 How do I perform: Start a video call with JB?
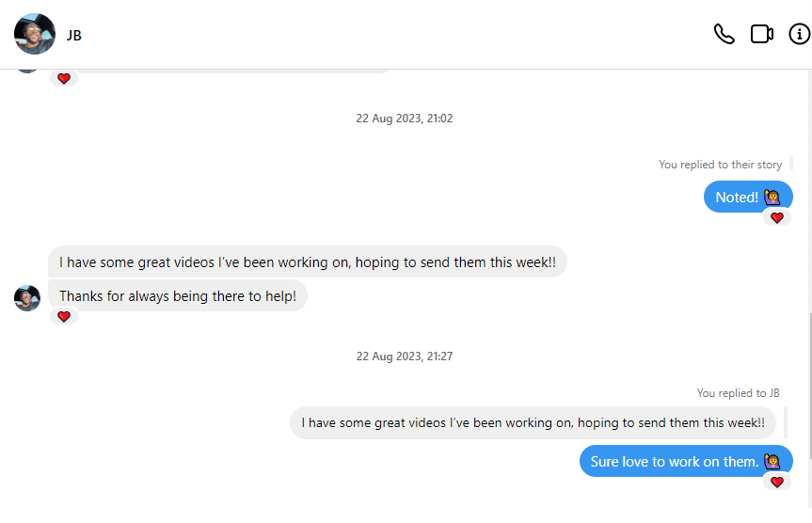[761, 35]
